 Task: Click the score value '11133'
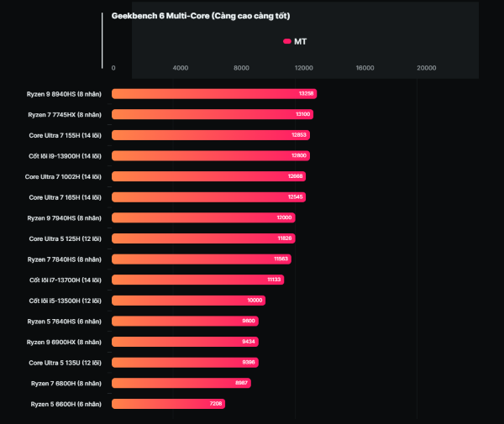[274, 280]
